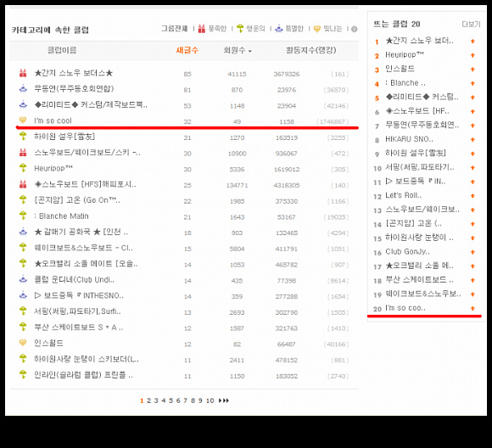The height and width of the screenshot is (448, 492).
Task: Click the gift icon beside 간지 스노우 보더스
Action: [x=23, y=73]
